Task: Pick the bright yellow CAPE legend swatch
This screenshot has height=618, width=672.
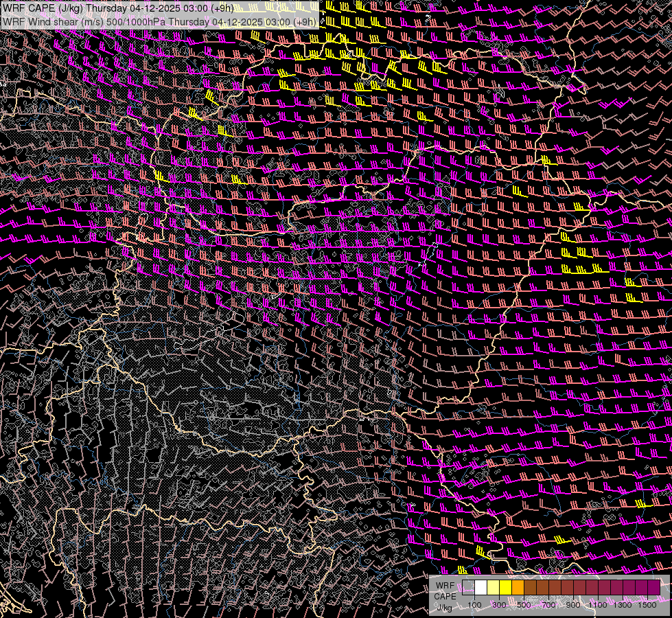Action: click(506, 588)
